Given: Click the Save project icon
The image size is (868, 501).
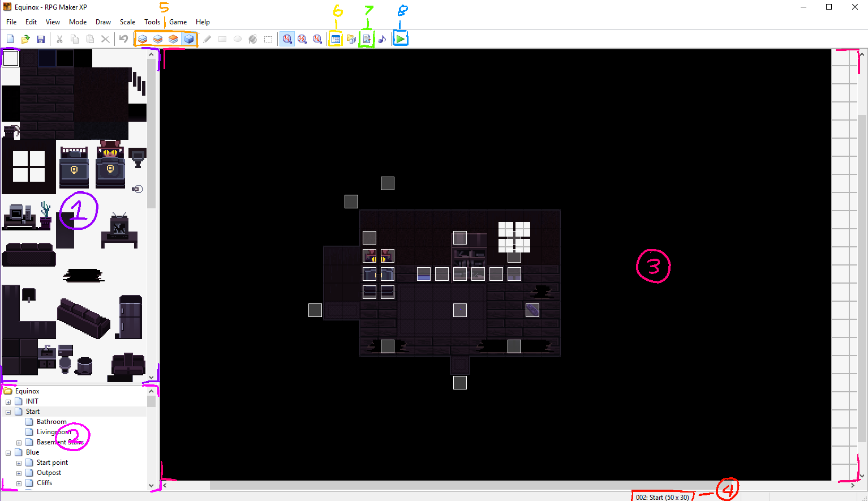Looking at the screenshot, I should [40, 39].
